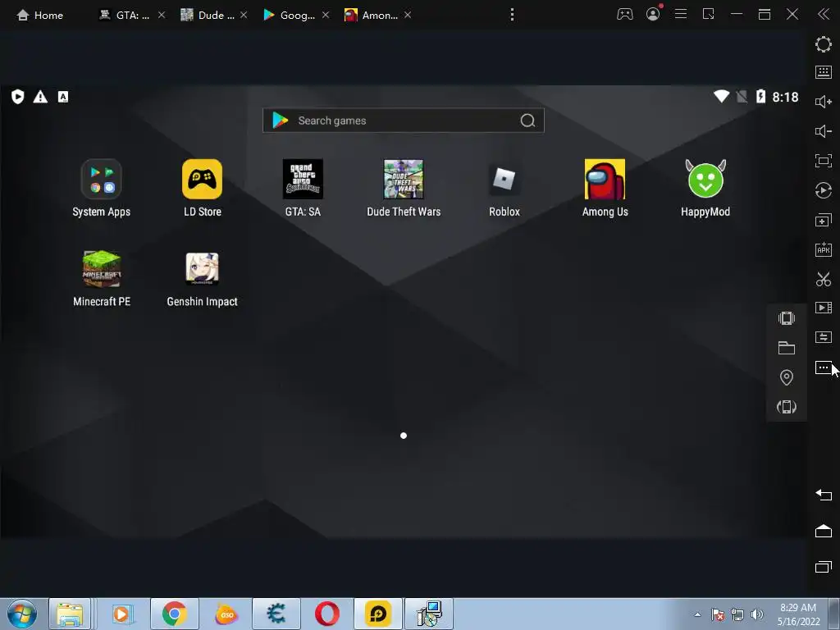Click the install APK icon

click(x=824, y=249)
